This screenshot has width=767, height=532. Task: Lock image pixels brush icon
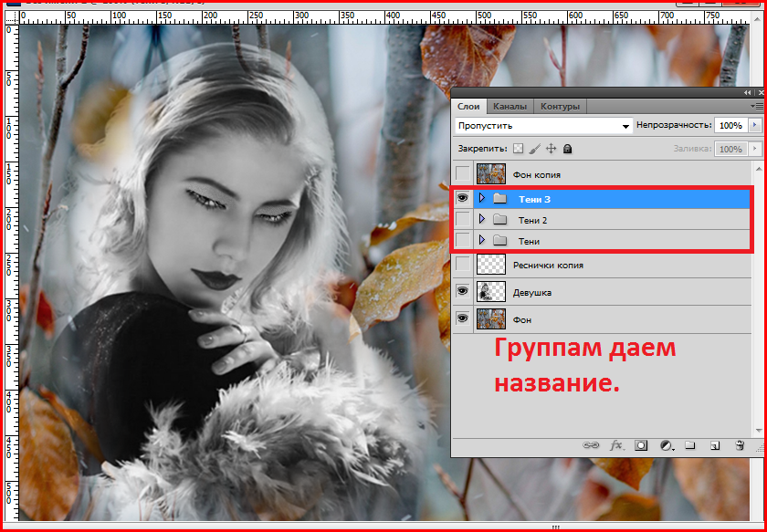click(x=535, y=149)
